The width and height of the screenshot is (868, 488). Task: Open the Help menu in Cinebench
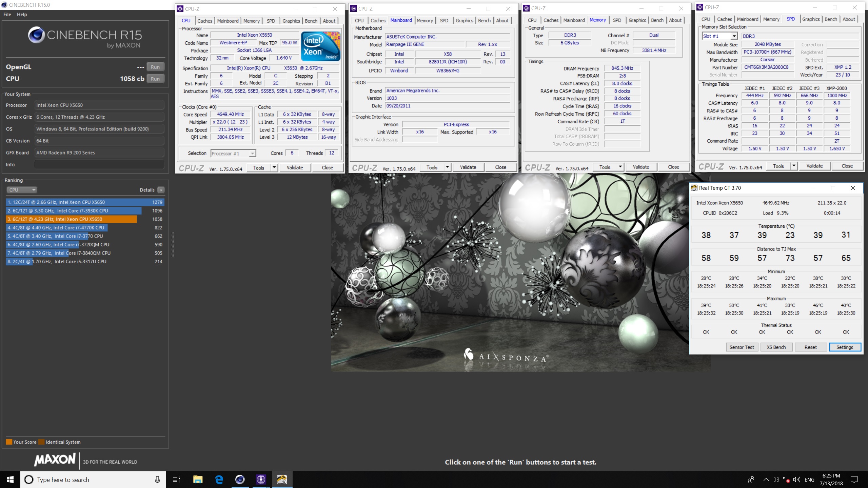click(x=22, y=15)
